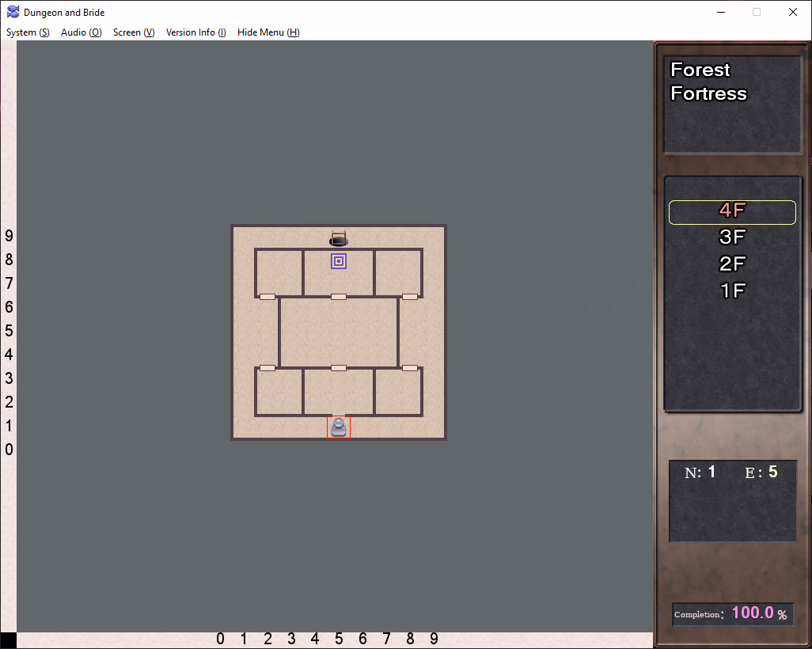Click the bottom-right door marker
This screenshot has width=812, height=649.
[x=410, y=368]
